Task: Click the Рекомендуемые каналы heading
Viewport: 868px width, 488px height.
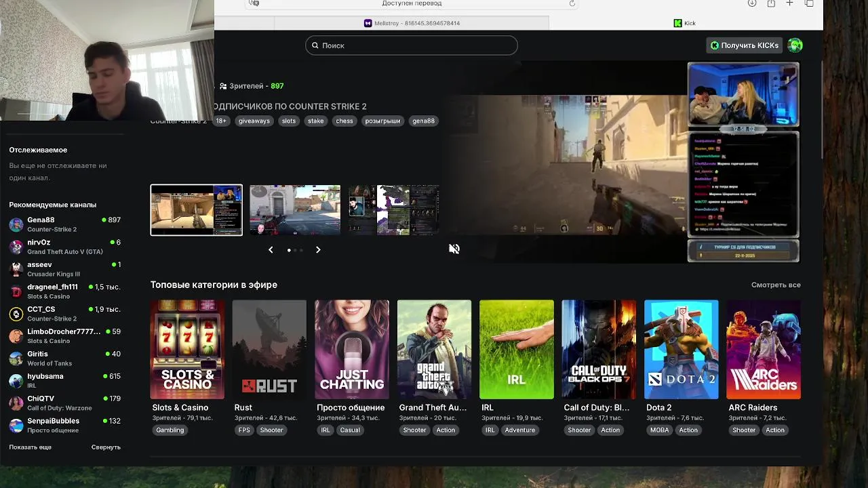Action: 53,205
